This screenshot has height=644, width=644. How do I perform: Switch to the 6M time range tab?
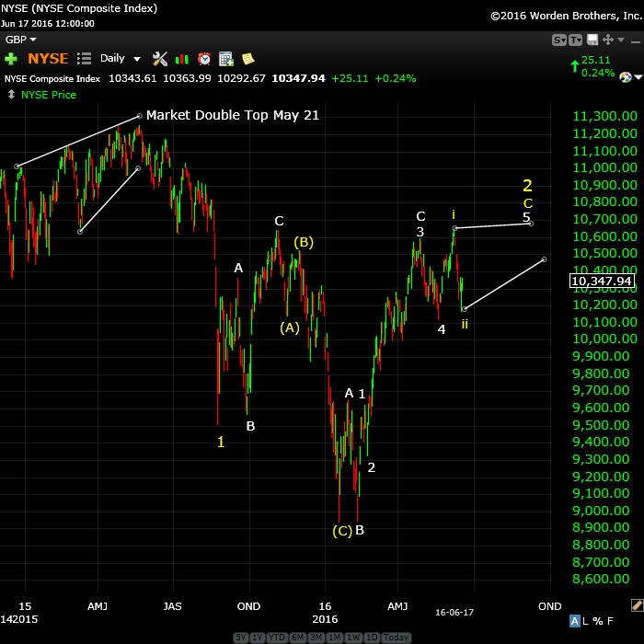click(x=297, y=637)
